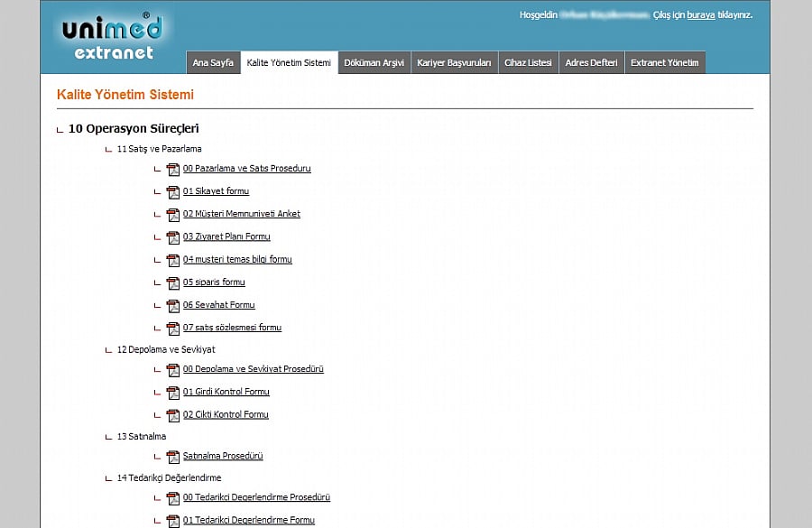Select the 13 Satınalma folder label

[142, 437]
